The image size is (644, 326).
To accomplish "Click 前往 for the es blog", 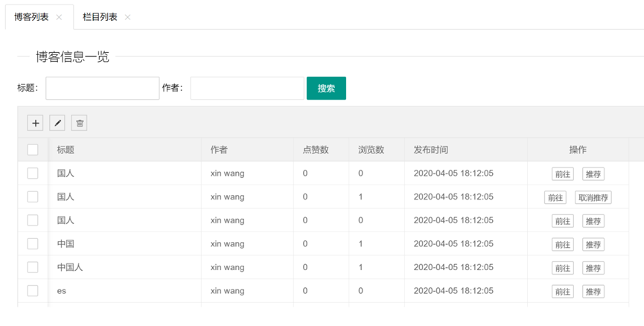I will (562, 292).
